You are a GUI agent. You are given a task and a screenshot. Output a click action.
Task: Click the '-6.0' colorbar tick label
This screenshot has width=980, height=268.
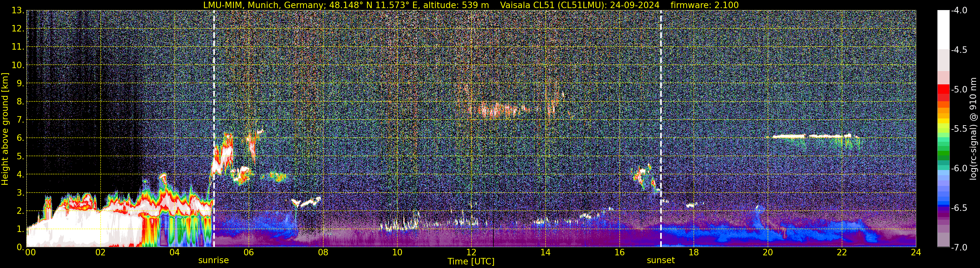tap(959, 168)
